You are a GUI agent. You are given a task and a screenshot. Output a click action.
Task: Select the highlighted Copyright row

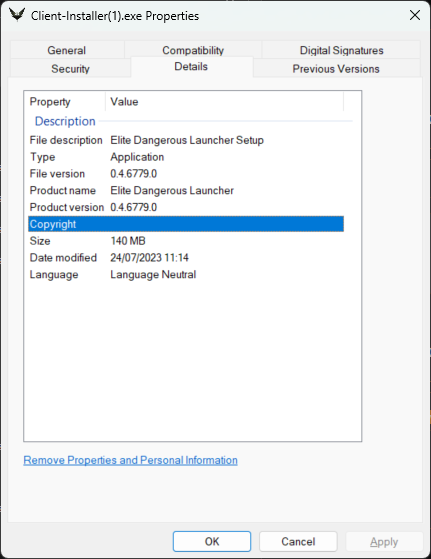pos(186,224)
